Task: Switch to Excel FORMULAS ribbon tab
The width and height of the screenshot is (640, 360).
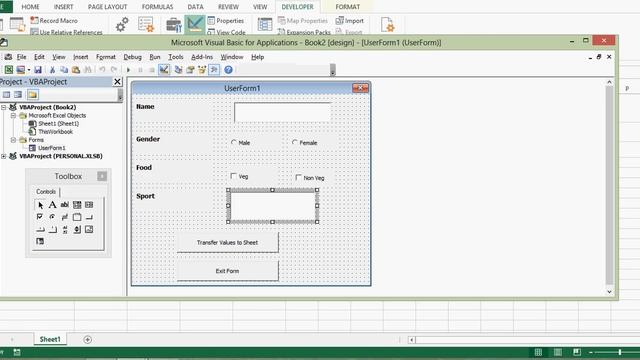Action: (x=157, y=7)
